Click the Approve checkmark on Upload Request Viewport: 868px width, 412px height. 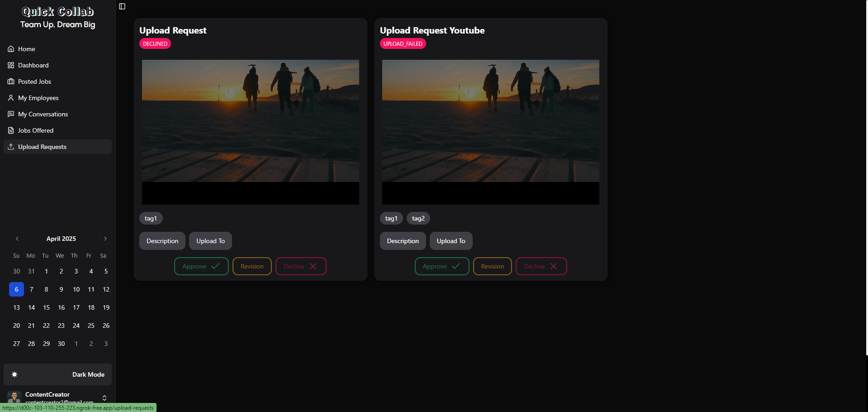(215, 266)
